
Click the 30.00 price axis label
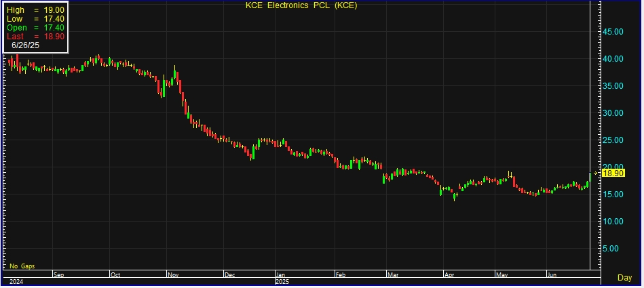614,112
